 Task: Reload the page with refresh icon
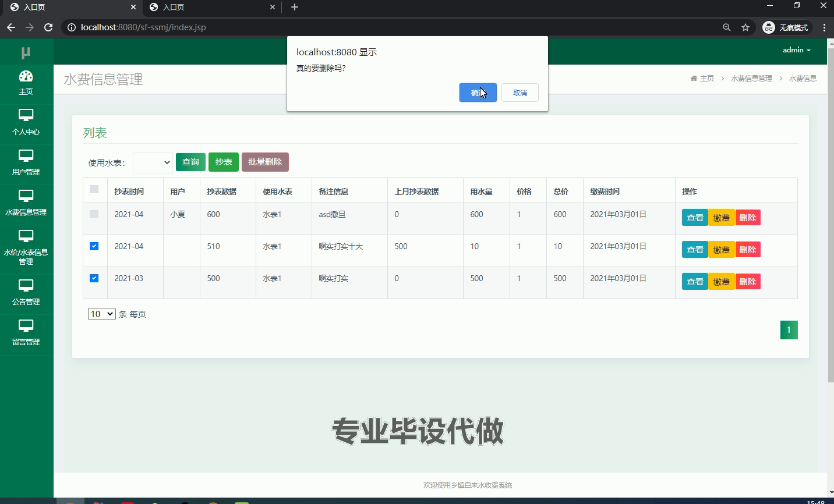coord(48,27)
